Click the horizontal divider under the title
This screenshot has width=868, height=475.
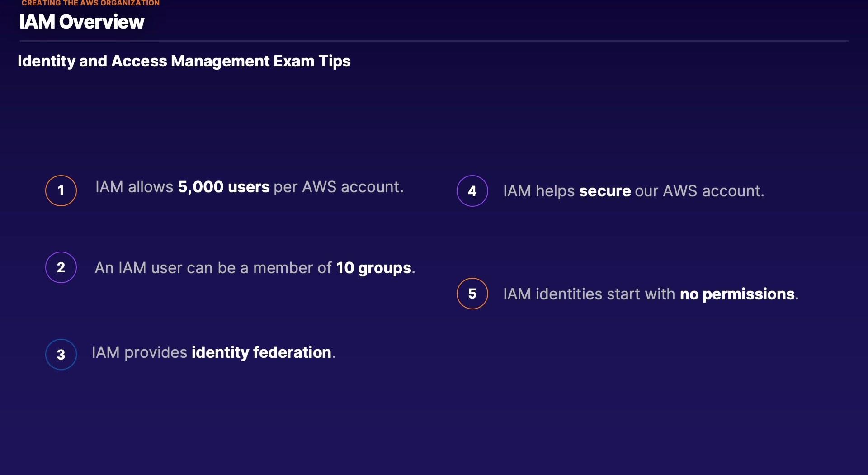point(434,41)
